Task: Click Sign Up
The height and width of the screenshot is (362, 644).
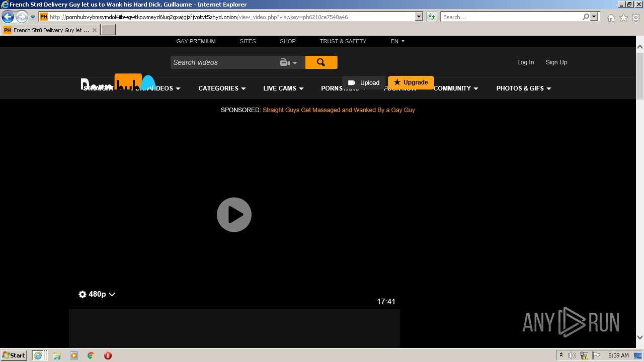Action: tap(556, 62)
